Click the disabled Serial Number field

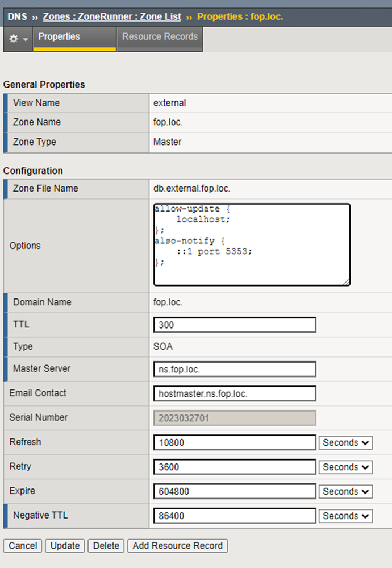point(235,418)
